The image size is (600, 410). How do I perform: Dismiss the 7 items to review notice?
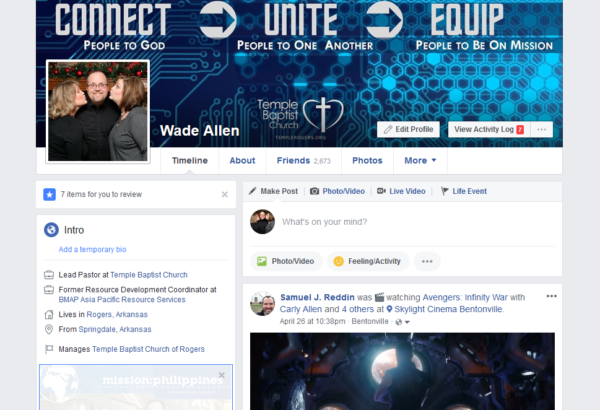pos(225,194)
